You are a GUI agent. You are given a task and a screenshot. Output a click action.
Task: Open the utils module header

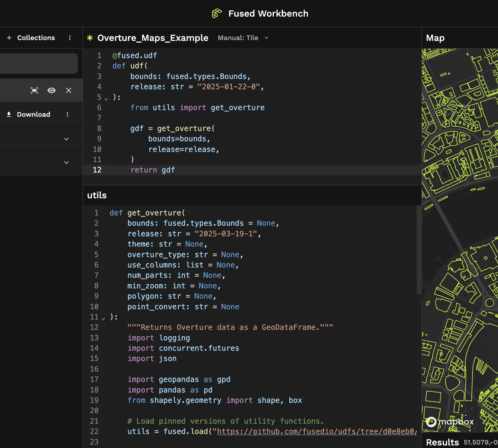coord(97,195)
